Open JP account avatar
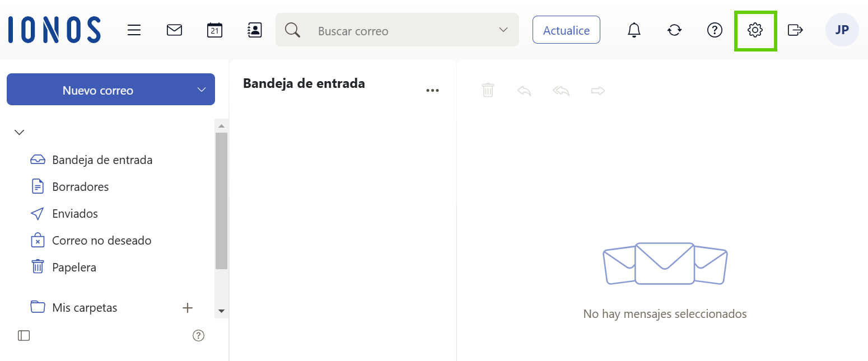868x361 pixels. tap(842, 30)
